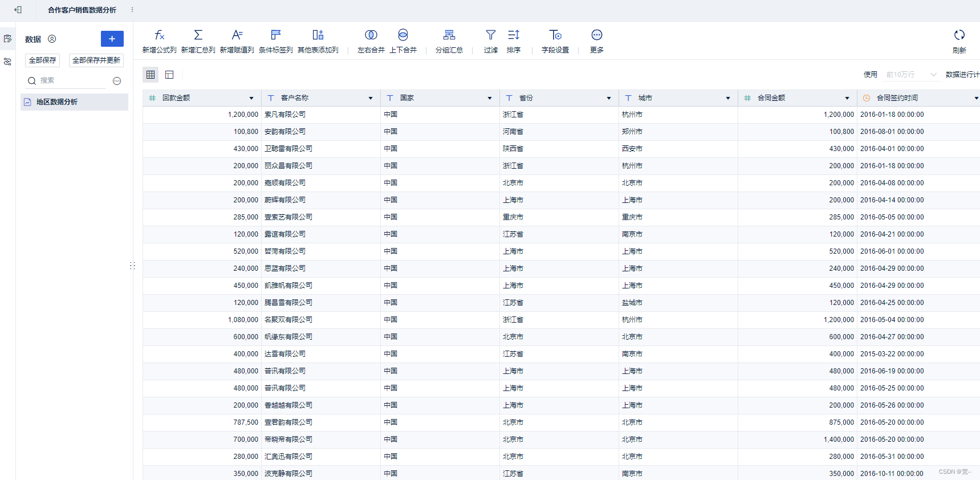
Task: Select cell 陕西省
Action: click(559, 149)
